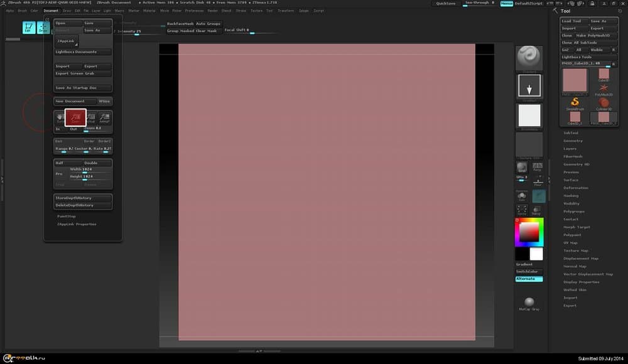The image size is (628, 364).
Task: Click the highlighted red Zoom icon
Action: pos(75,117)
